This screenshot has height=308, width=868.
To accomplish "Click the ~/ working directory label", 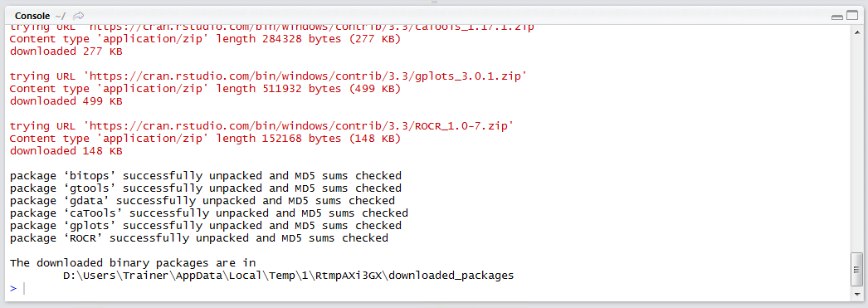I will (x=61, y=16).
